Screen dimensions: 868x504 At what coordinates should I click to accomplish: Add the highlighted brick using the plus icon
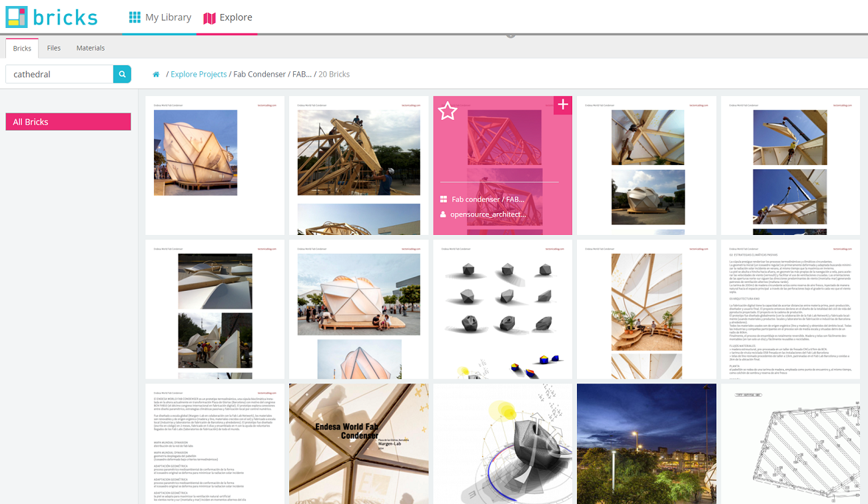coord(563,105)
